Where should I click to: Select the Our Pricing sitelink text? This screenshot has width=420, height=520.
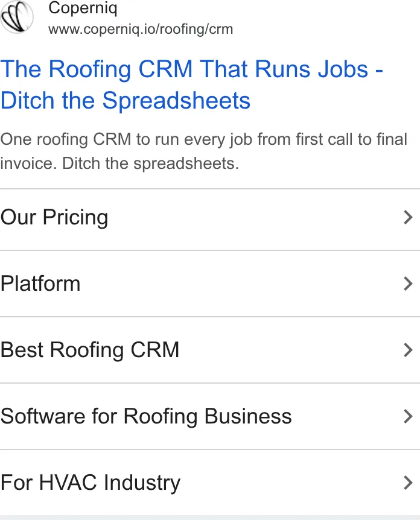point(54,218)
